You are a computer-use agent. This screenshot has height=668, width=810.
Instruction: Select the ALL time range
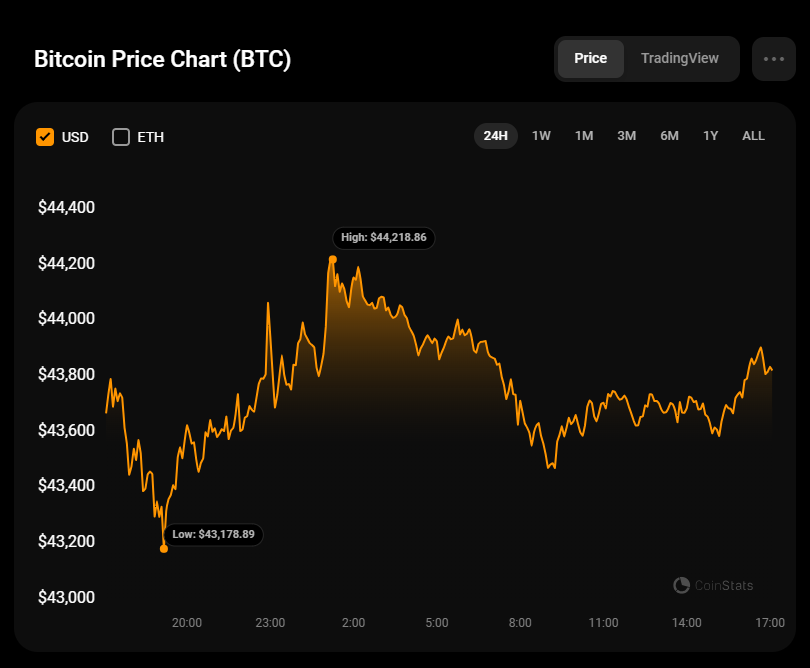coord(753,136)
